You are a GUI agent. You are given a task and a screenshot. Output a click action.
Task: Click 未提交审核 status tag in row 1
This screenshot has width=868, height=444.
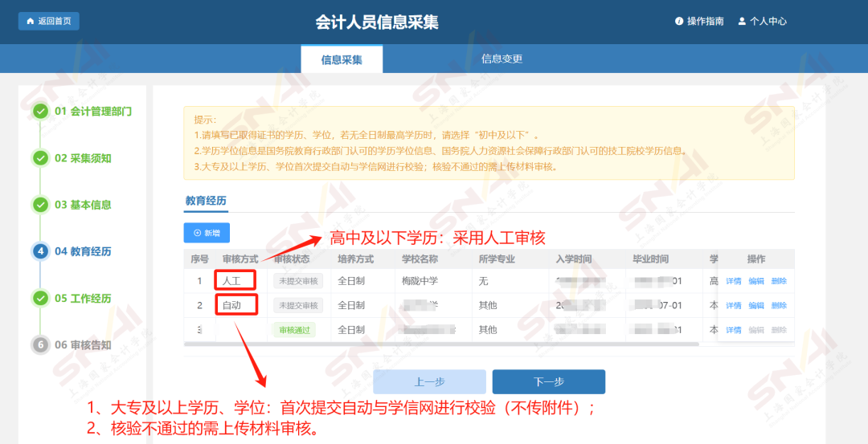298,281
